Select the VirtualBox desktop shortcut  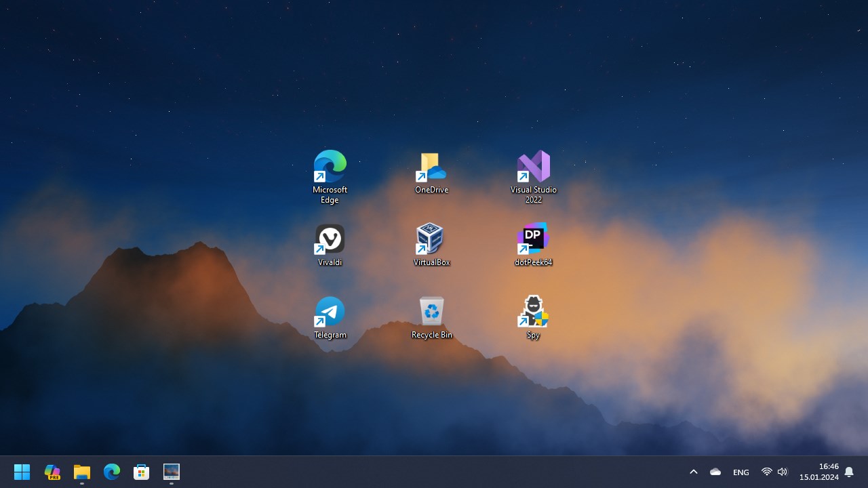click(x=431, y=245)
